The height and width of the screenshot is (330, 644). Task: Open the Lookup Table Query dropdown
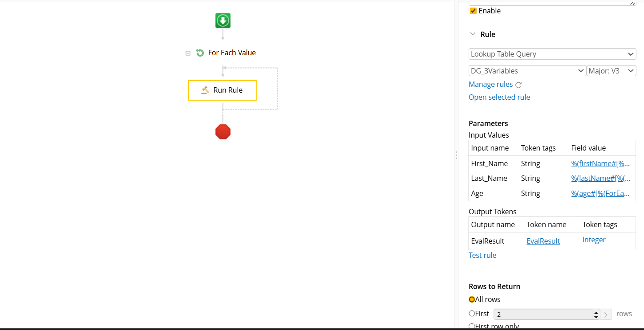point(552,54)
